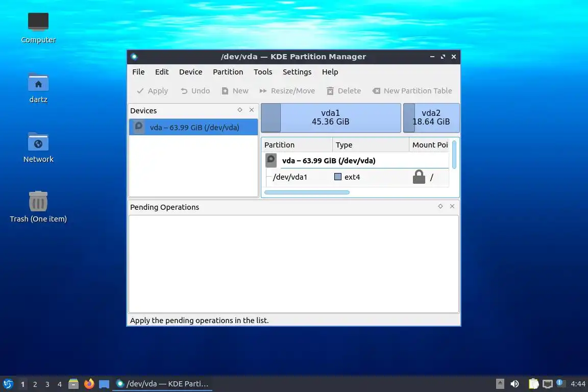Open the Network desktop icon
Image resolution: width=588 pixels, height=392 pixels.
(38, 148)
